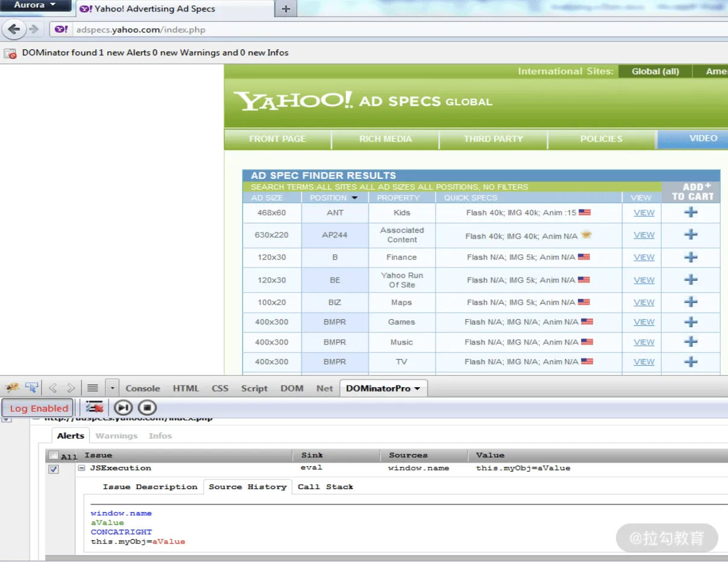Click VIEW link for Kids row
The image size is (728, 562).
(644, 213)
